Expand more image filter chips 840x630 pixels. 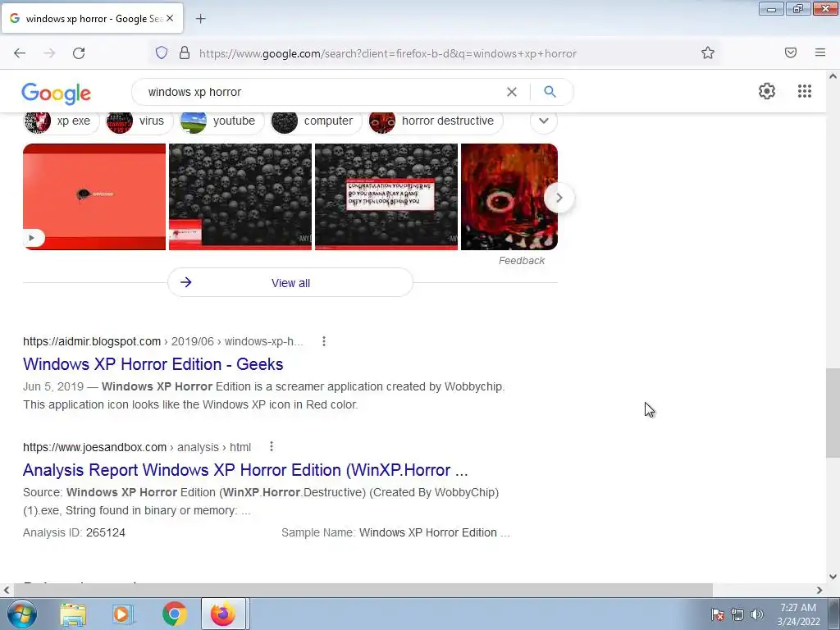(544, 121)
